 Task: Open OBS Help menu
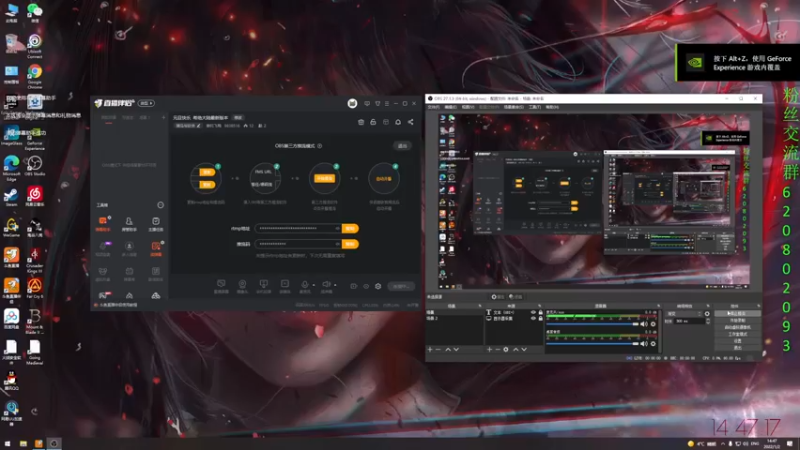click(x=552, y=107)
